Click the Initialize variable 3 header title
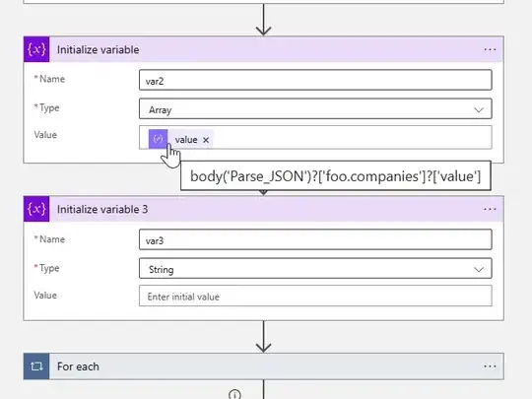 click(x=102, y=209)
